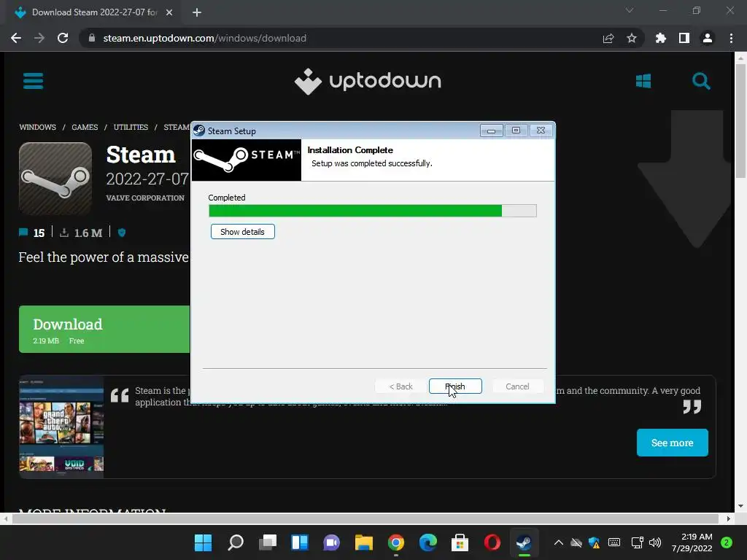Open Microsoft Store from taskbar
This screenshot has width=747, height=560.
click(x=460, y=542)
